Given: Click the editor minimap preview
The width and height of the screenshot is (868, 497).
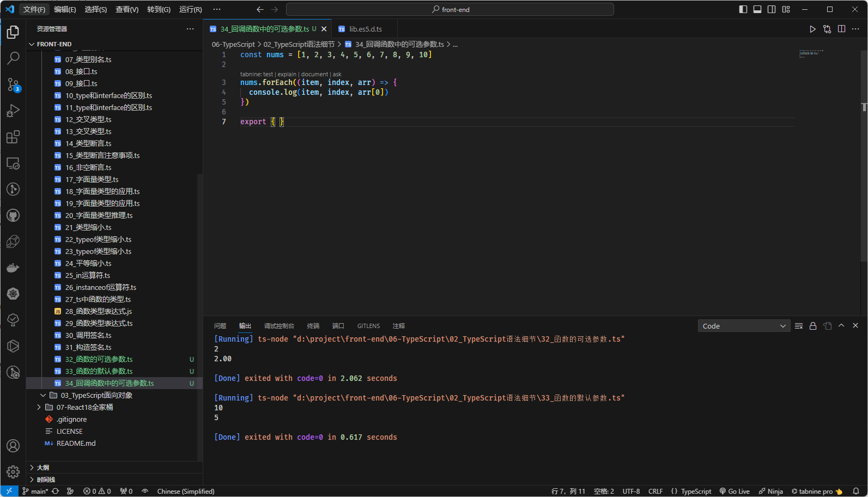Looking at the screenshot, I should [811, 53].
